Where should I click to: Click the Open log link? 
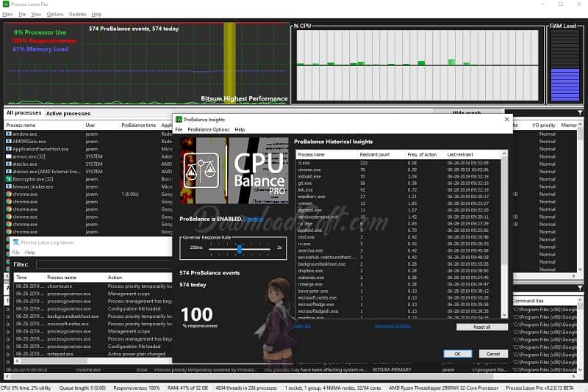[302, 326]
